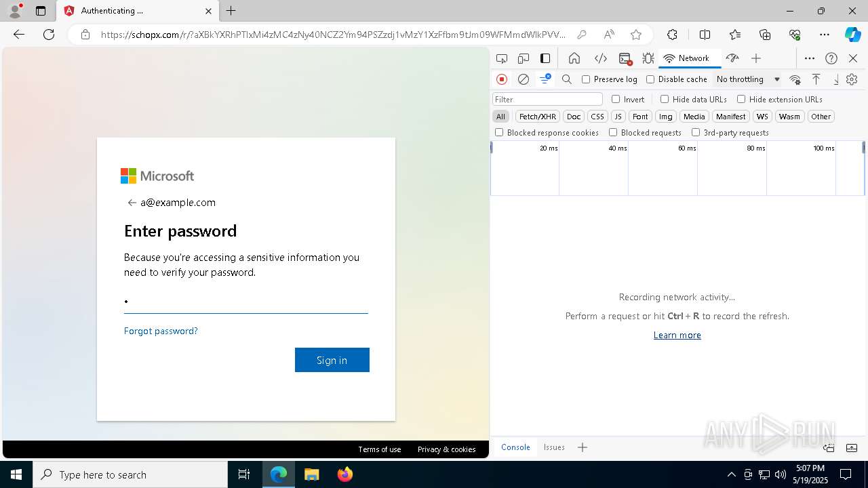Open DevTools customize ellipsis menu
This screenshot has width=868, height=488.
tap(810, 58)
